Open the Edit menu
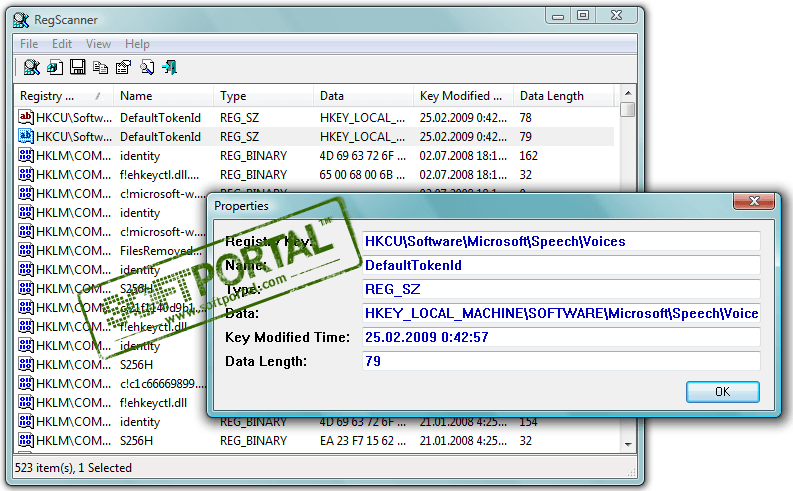Screen dimensions: 793x491 (62, 44)
